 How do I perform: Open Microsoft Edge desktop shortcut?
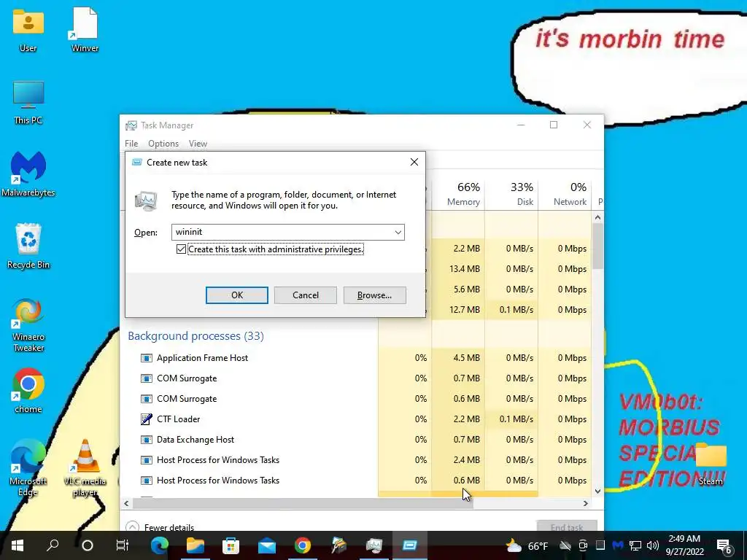pyautogui.click(x=28, y=469)
